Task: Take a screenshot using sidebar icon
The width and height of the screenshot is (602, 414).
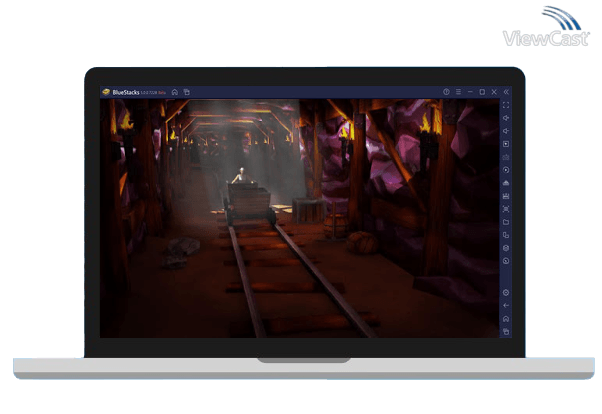Action: click(x=506, y=209)
